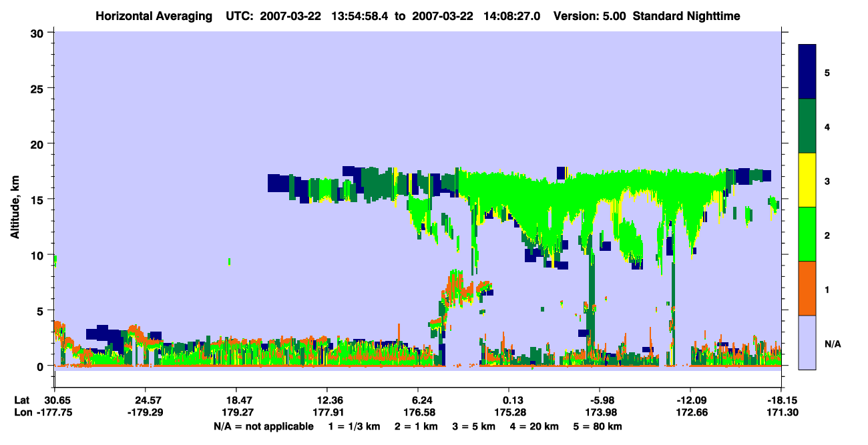868x445 pixels.
Task: Click the 'Lon' row label
Action: 22,413
